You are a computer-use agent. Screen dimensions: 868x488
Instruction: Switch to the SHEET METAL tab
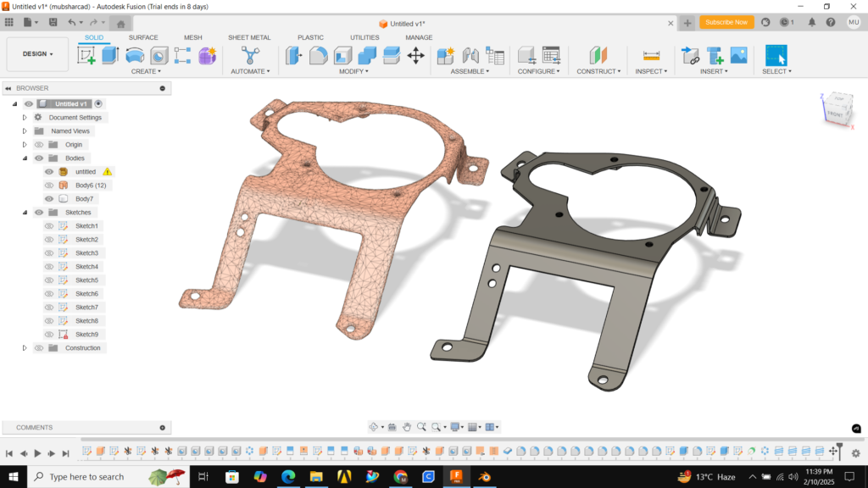point(249,37)
